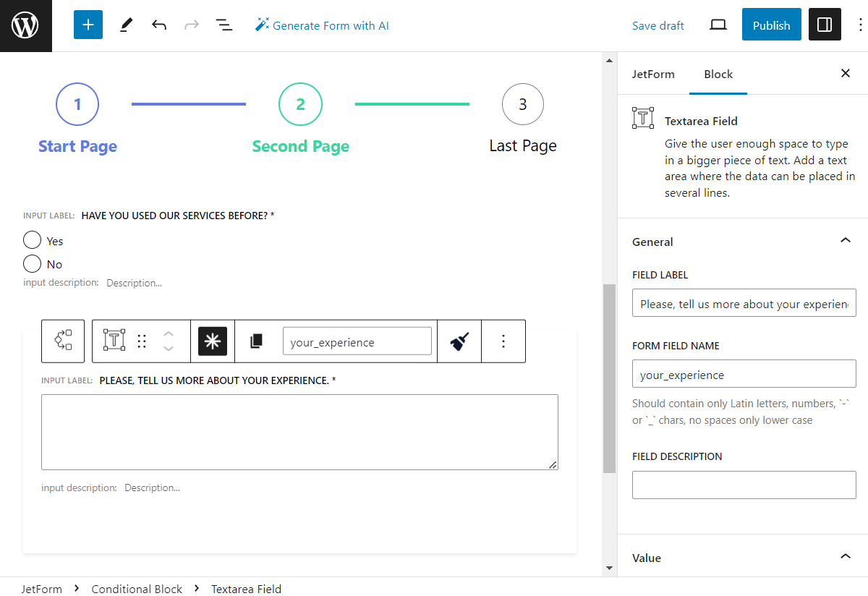Screen dimensions: 868x596
Task: Open the block options three-dot menu
Action: coord(503,341)
